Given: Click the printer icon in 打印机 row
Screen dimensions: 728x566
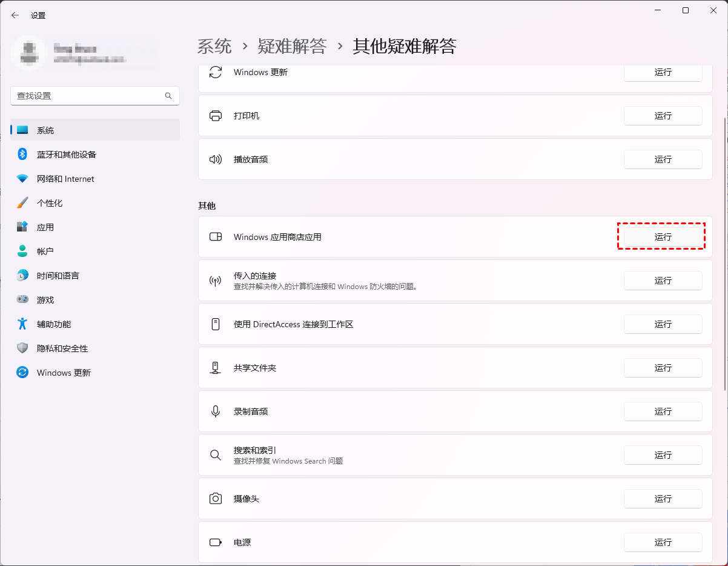Looking at the screenshot, I should click(215, 116).
